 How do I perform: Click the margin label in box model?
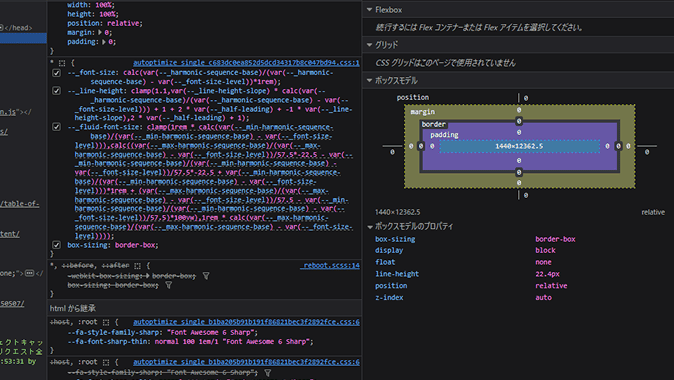coord(423,112)
